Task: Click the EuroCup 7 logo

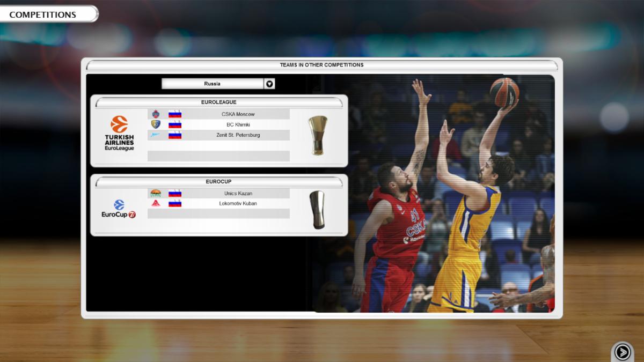Action: [119, 209]
